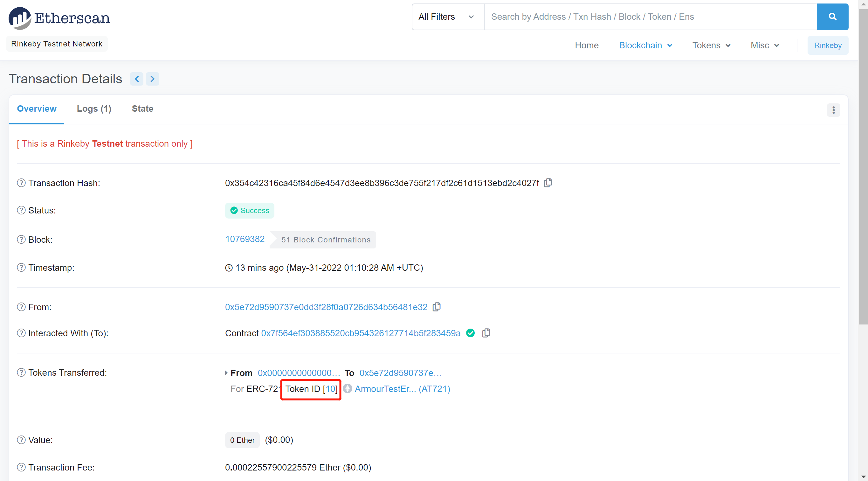Image resolution: width=868 pixels, height=481 pixels.
Task: Copy the contract address
Action: coord(486,333)
